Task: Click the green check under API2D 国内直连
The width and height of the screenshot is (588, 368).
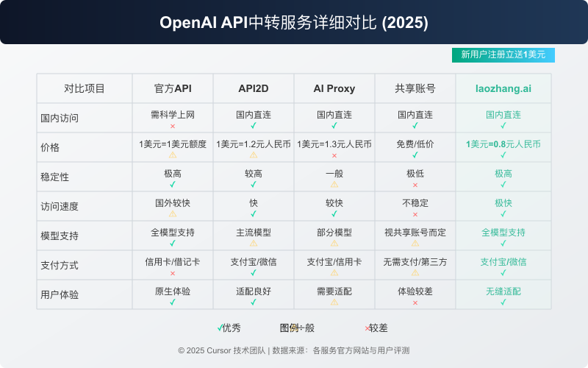Action: [x=254, y=125]
